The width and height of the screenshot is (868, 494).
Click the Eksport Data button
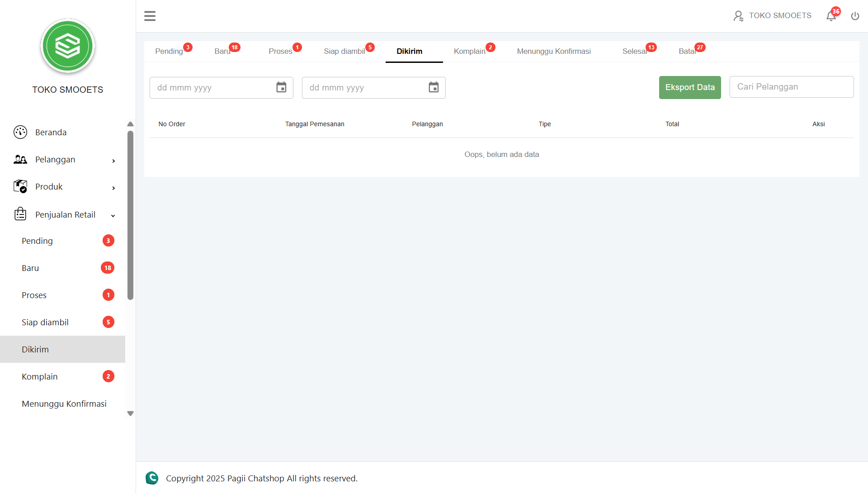pos(689,87)
